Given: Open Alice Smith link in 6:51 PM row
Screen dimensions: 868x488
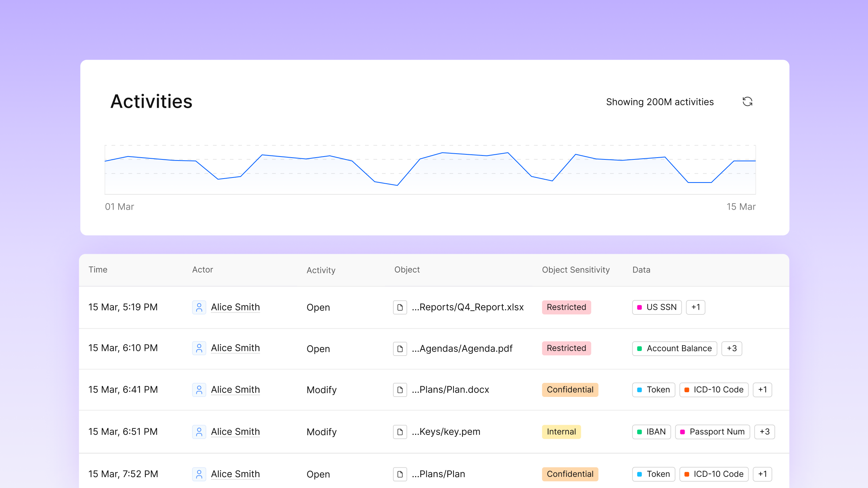Looking at the screenshot, I should click(235, 432).
